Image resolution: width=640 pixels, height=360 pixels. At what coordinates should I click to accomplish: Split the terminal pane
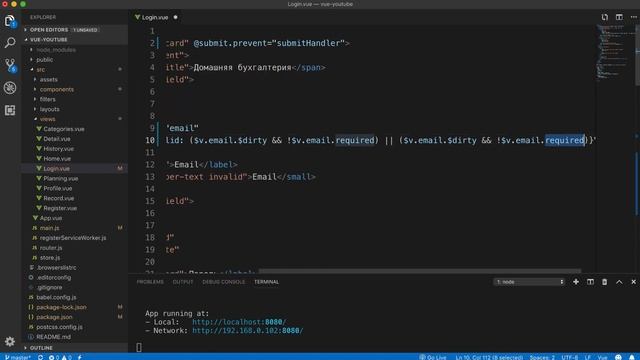(x=590, y=282)
